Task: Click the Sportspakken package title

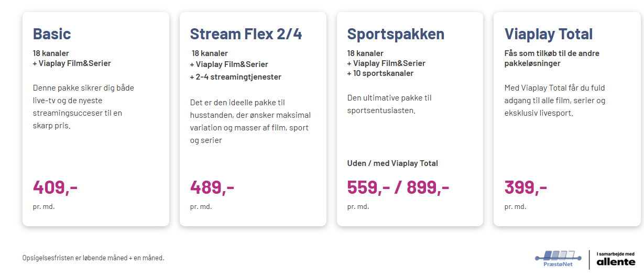Action: tap(396, 34)
